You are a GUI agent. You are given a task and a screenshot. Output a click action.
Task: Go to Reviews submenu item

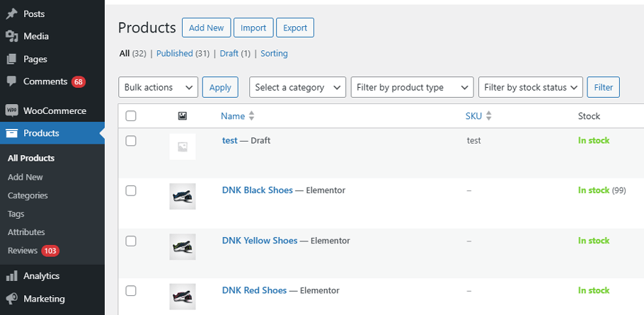click(x=23, y=251)
